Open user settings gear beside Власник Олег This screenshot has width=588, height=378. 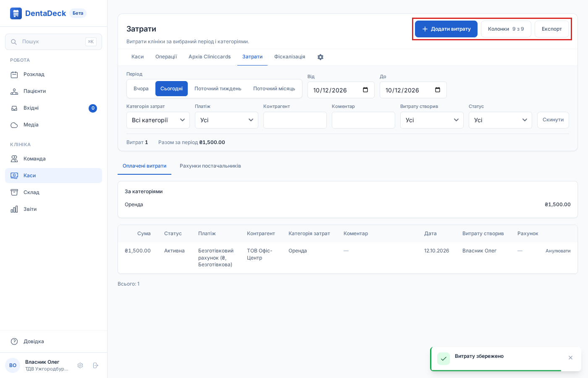point(80,365)
